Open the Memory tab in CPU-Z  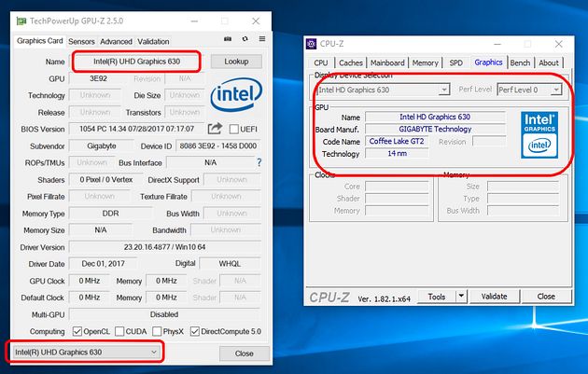426,62
